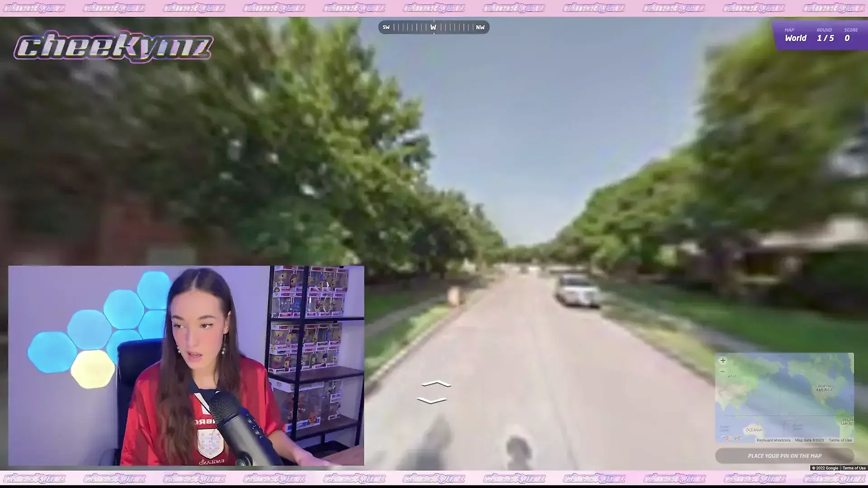Image resolution: width=868 pixels, height=488 pixels.
Task: Click the SW label on the compass
Action: pyautogui.click(x=386, y=28)
